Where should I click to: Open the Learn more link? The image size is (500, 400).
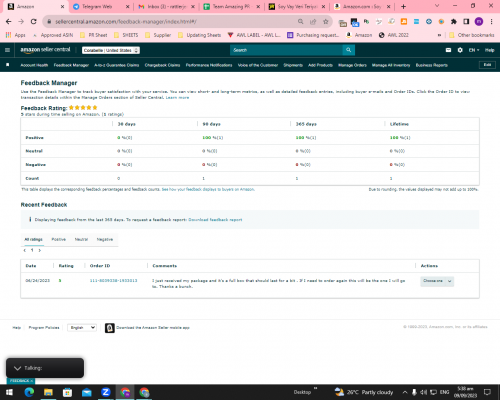click(x=177, y=97)
